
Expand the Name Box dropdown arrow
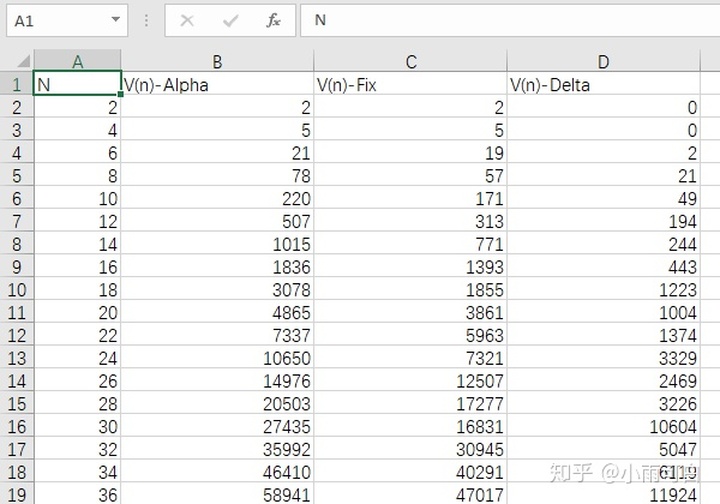(116, 20)
